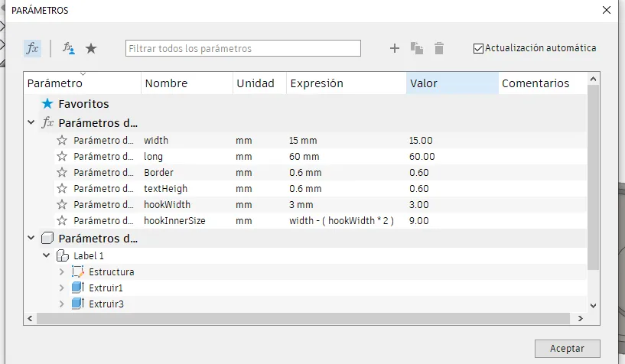Expand the Estructura tree item
Viewport: 625px width, 364px height.
coord(62,271)
